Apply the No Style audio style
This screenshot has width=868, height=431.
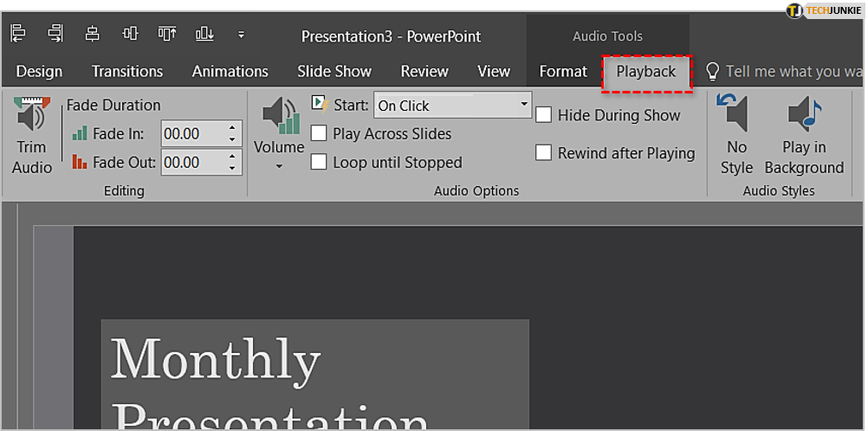click(736, 136)
